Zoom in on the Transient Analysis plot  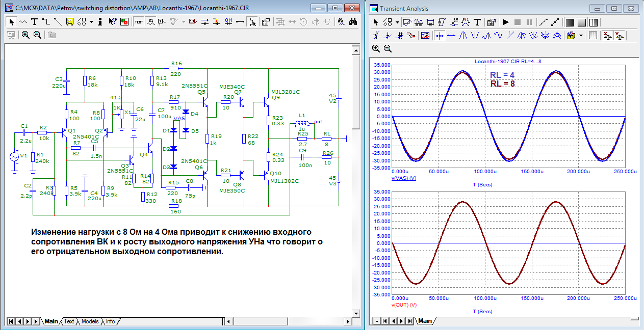tap(376, 49)
